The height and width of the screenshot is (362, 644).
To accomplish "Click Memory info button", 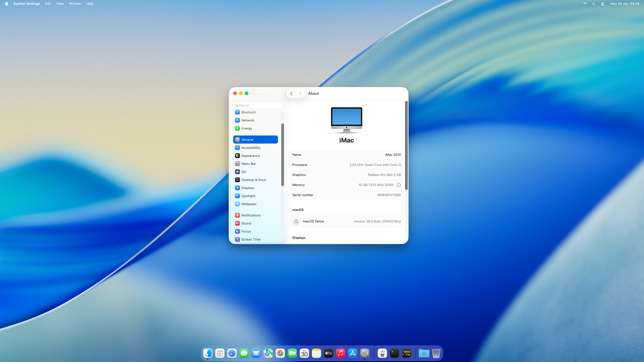I will pyautogui.click(x=398, y=185).
